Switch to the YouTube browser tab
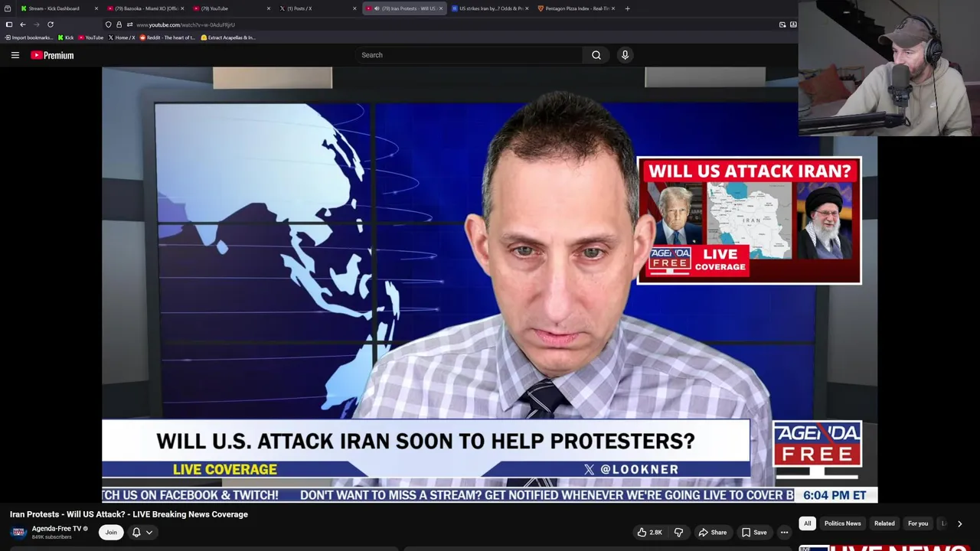The height and width of the screenshot is (551, 980). pyautogui.click(x=232, y=8)
